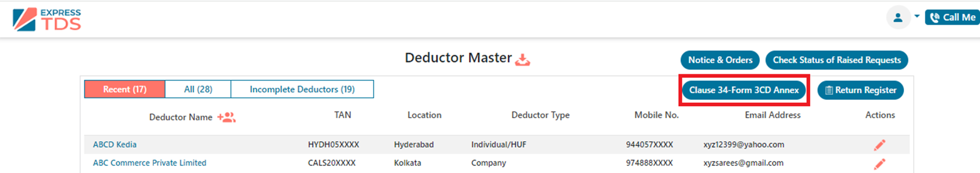Click the Express TDS logo
Viewport: 980px width, 173px height.
(47, 20)
